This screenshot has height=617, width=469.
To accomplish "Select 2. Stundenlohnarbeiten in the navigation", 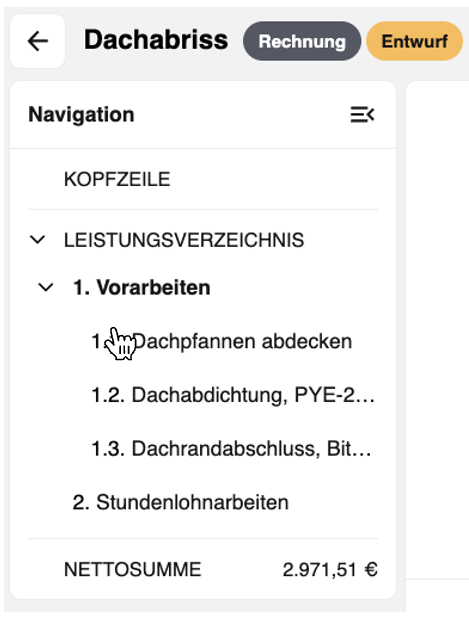I will coord(181,502).
